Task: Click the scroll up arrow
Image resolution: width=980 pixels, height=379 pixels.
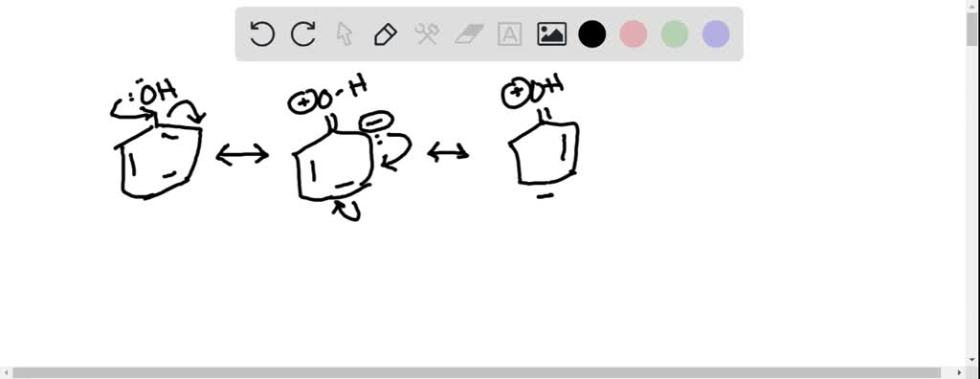Action: 972,5
